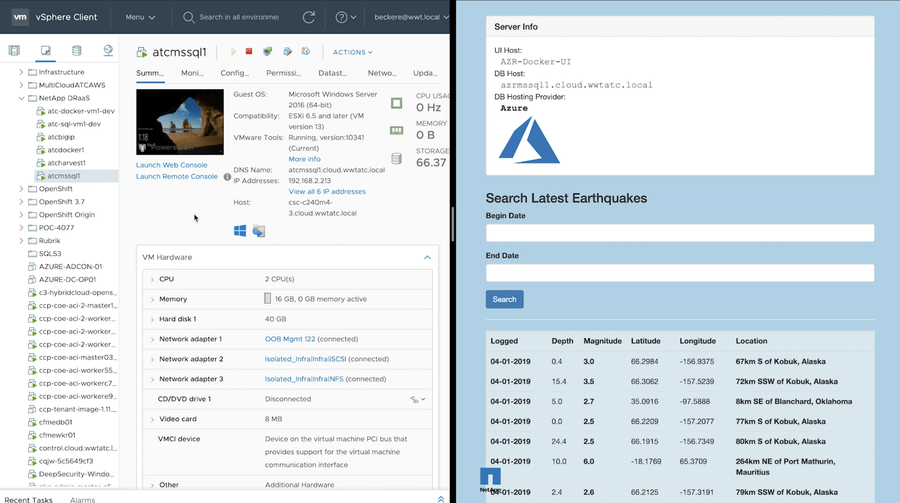This screenshot has width=900, height=503.
Task: Open the help question mark menu
Action: point(346,17)
